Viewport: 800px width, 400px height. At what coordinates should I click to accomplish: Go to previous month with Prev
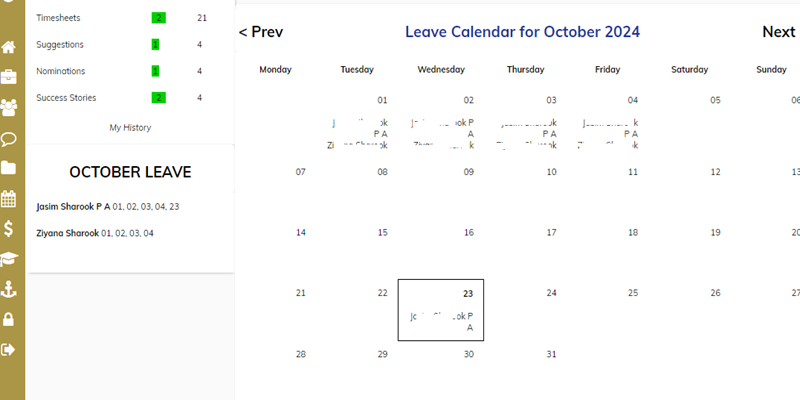coord(261,32)
